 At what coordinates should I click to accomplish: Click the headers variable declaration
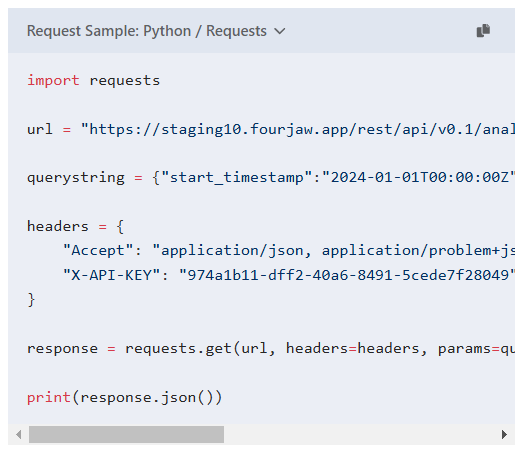[58, 226]
